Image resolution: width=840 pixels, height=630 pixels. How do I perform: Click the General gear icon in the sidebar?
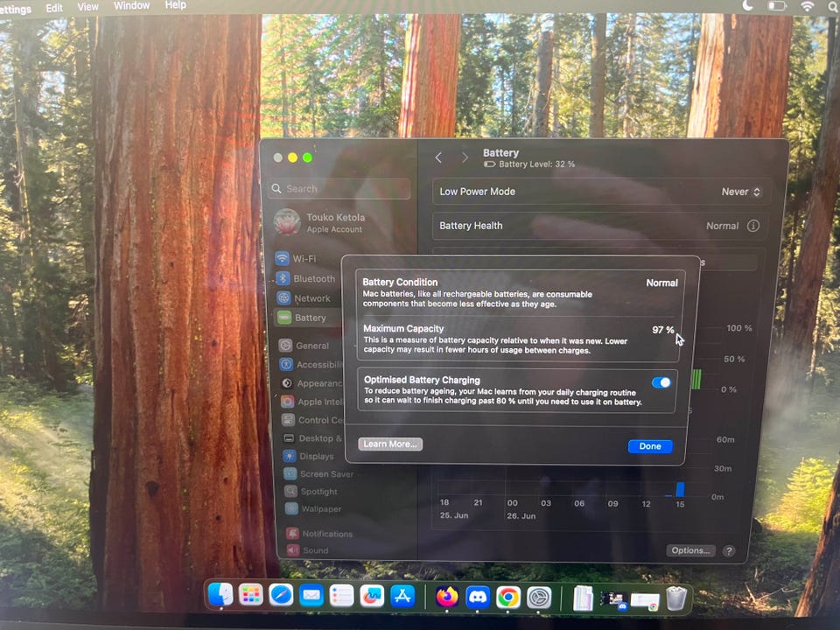point(285,346)
